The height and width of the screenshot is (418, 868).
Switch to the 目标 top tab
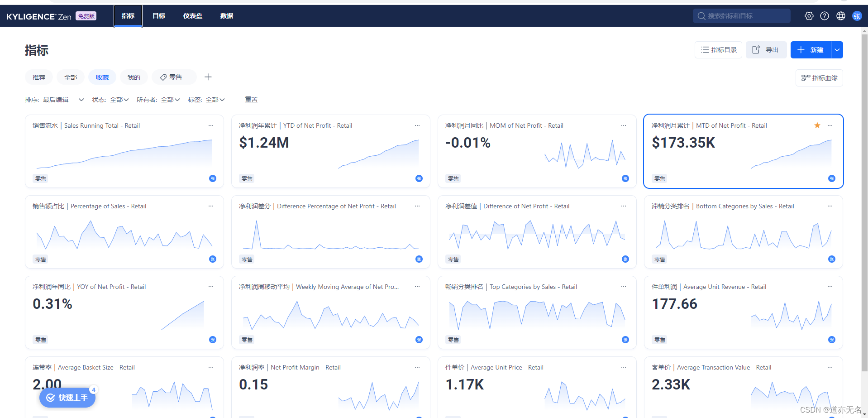[x=159, y=16]
